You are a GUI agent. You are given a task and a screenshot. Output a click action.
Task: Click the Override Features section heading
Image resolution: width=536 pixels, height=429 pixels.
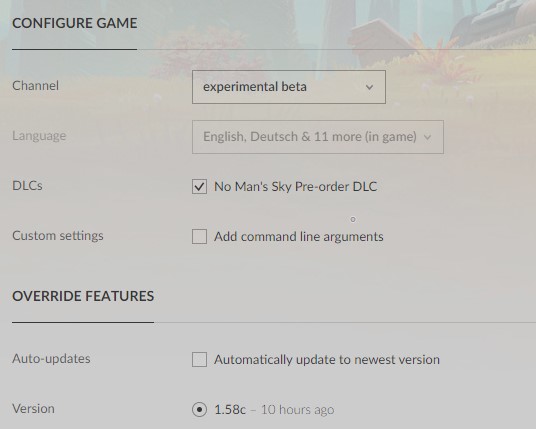[x=83, y=296]
